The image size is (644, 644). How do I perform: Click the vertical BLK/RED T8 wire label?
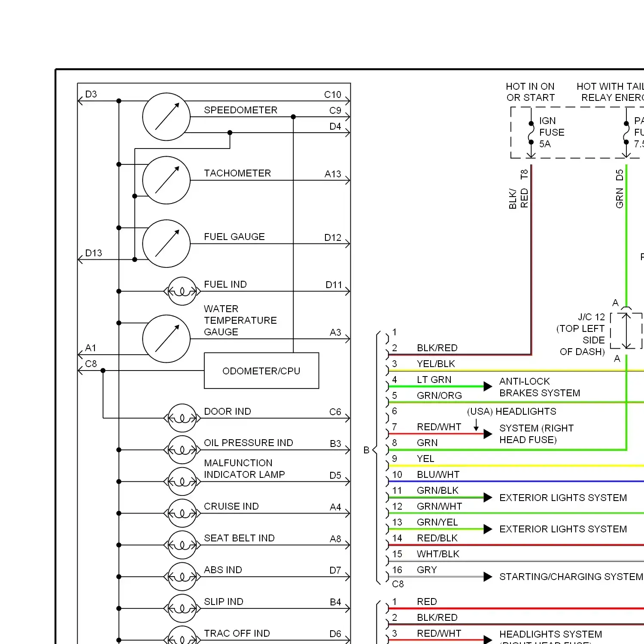518,189
